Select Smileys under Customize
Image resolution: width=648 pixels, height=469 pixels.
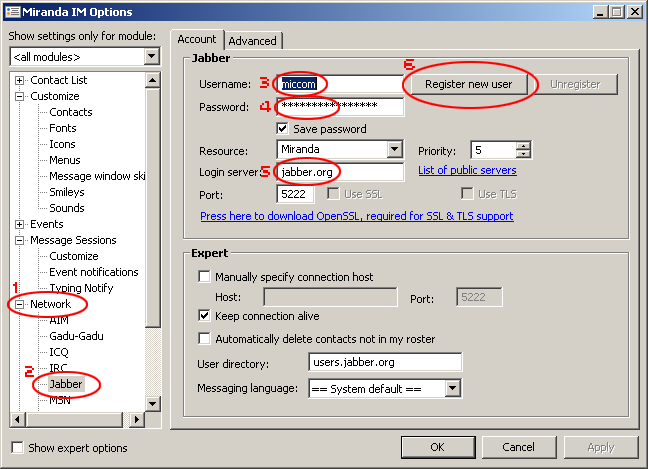[67, 192]
